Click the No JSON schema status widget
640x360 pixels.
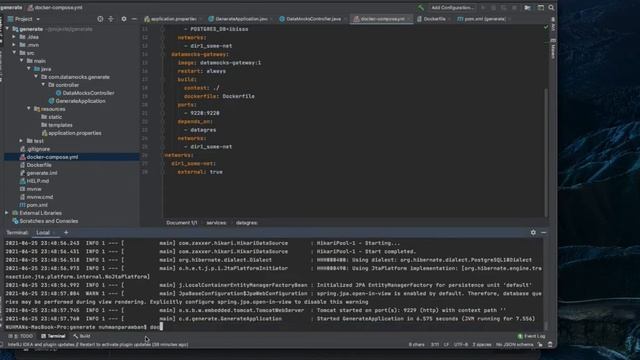(514, 345)
